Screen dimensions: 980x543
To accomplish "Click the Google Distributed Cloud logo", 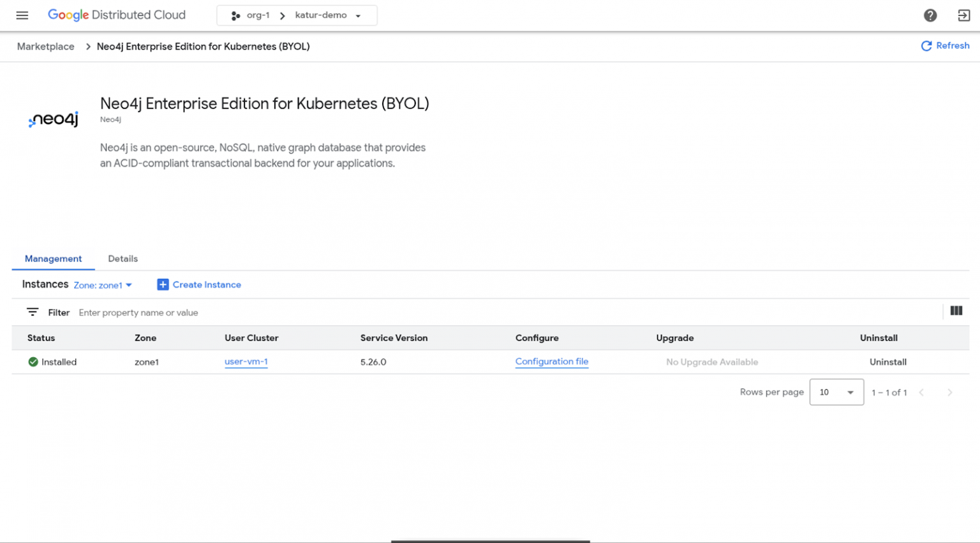I will [117, 15].
